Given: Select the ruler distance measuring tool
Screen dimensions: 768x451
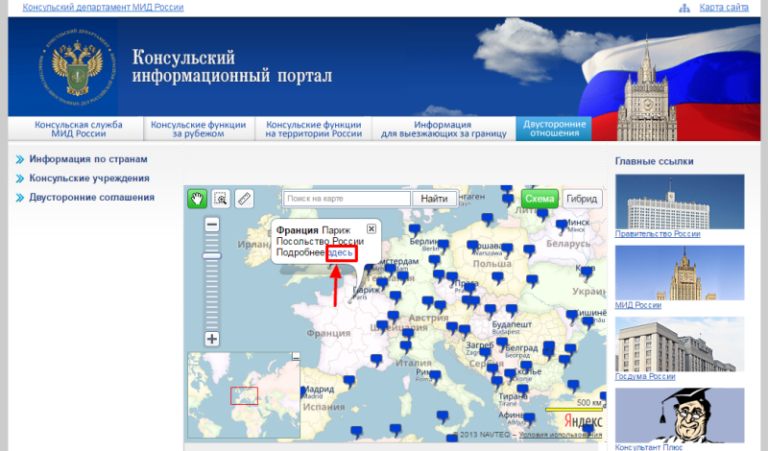Looking at the screenshot, I should coord(245,198).
